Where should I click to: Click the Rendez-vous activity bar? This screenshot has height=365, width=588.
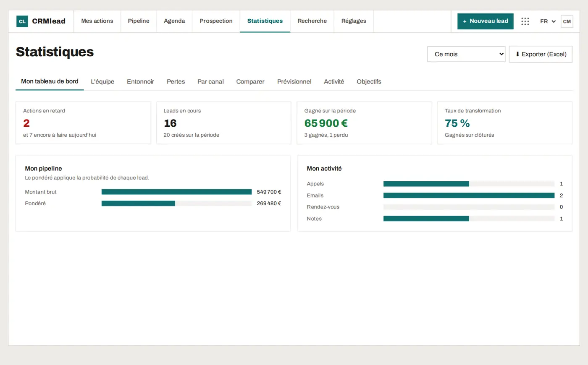(x=469, y=207)
